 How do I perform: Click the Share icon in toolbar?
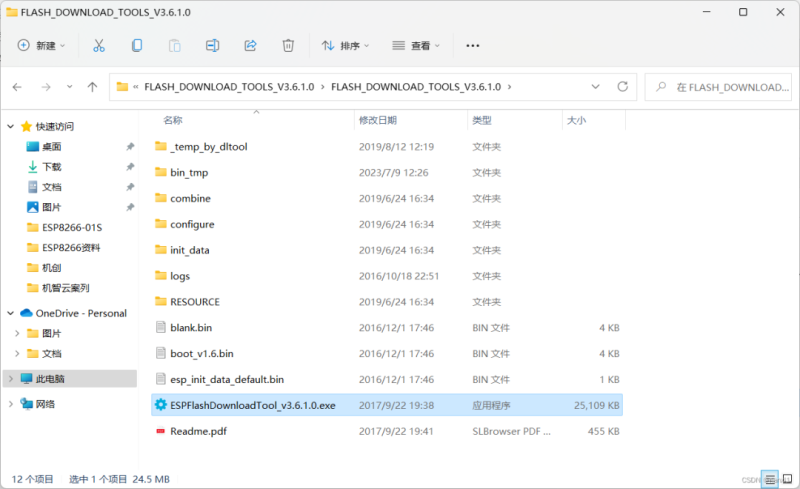pyautogui.click(x=250, y=46)
